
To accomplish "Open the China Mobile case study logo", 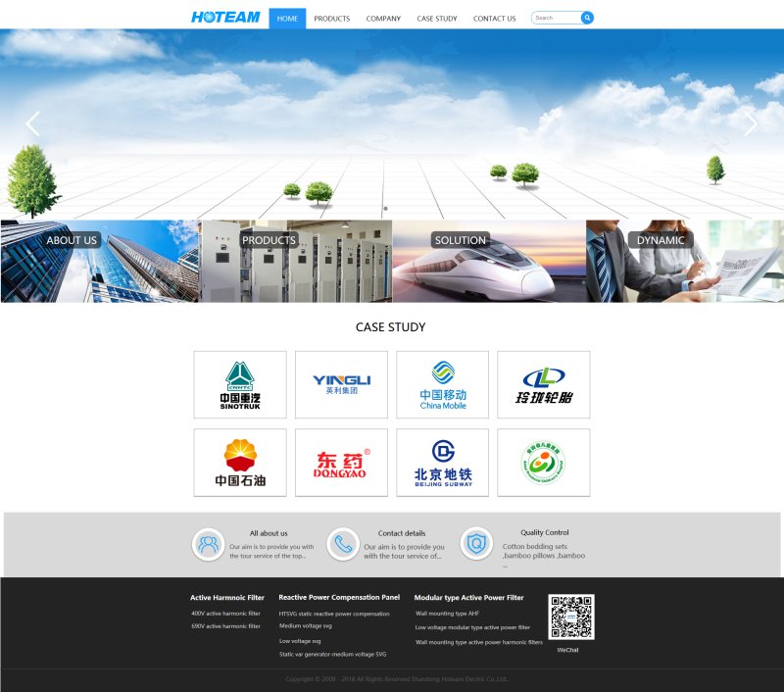I will pyautogui.click(x=443, y=384).
